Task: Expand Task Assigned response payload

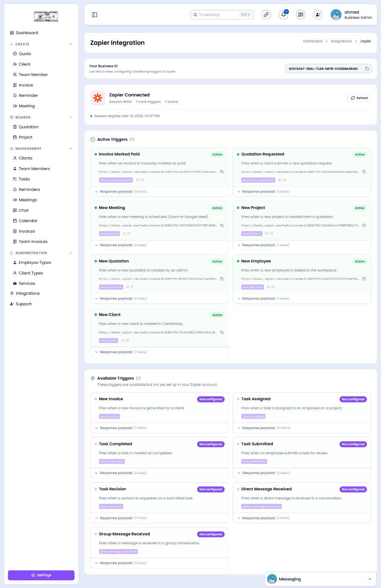Action: coord(302,428)
